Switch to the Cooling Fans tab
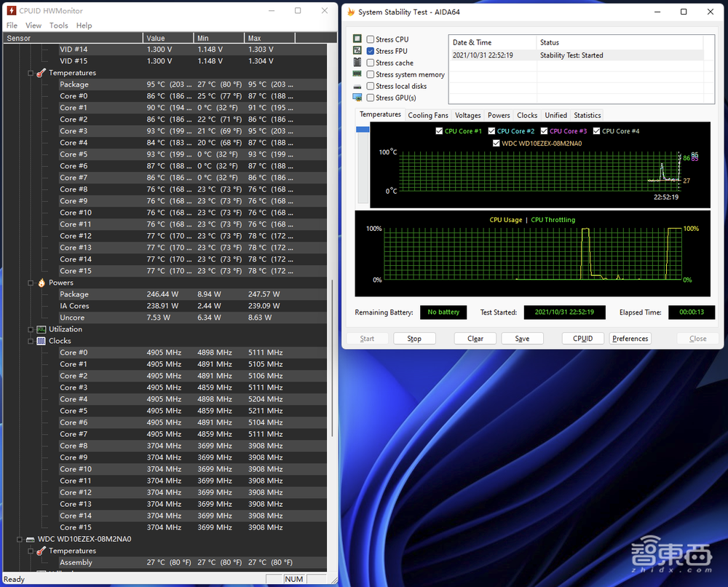The width and height of the screenshot is (728, 587). (x=428, y=115)
